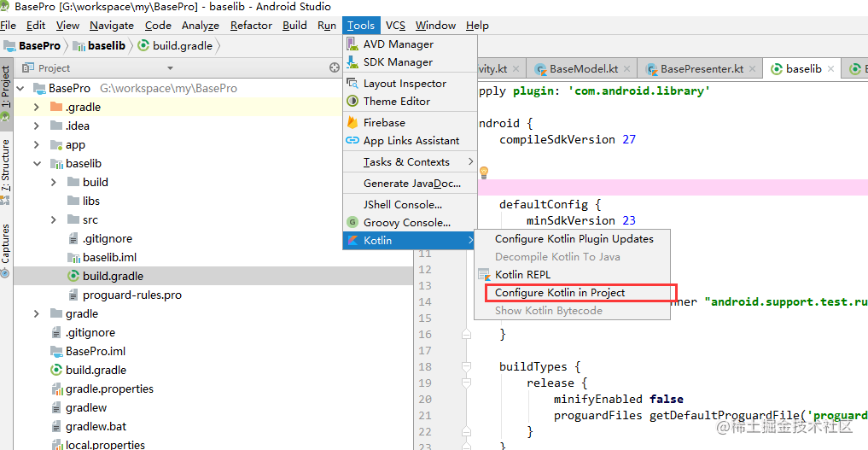Close the baselib editor tab
Screen dimensions: 868x450
pos(831,69)
